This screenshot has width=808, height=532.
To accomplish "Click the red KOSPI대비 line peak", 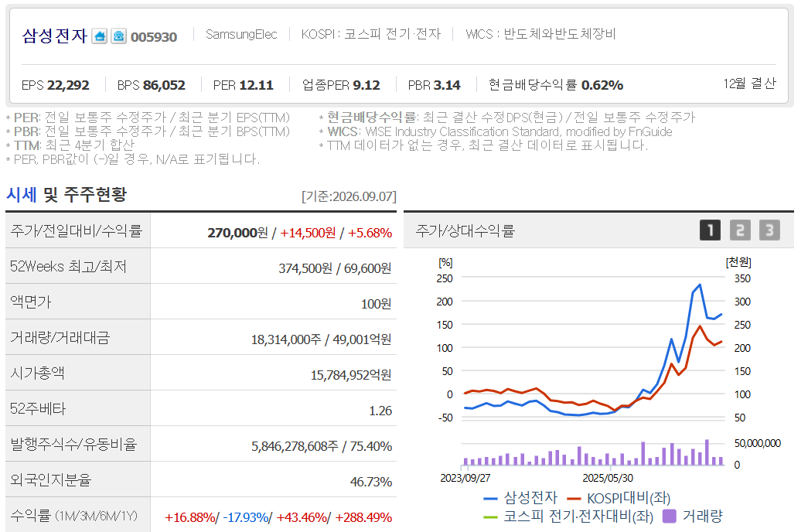I will [699, 326].
